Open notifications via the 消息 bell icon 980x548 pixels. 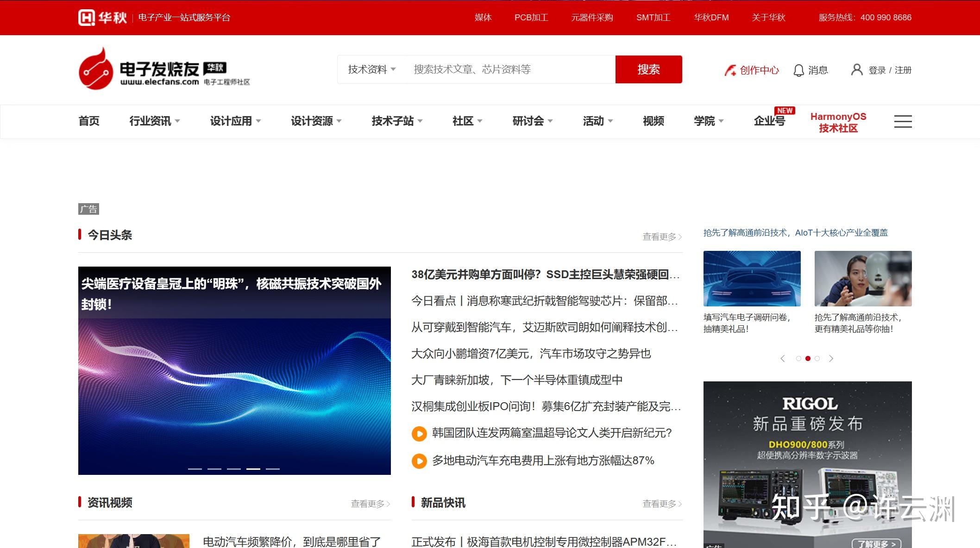coord(798,69)
